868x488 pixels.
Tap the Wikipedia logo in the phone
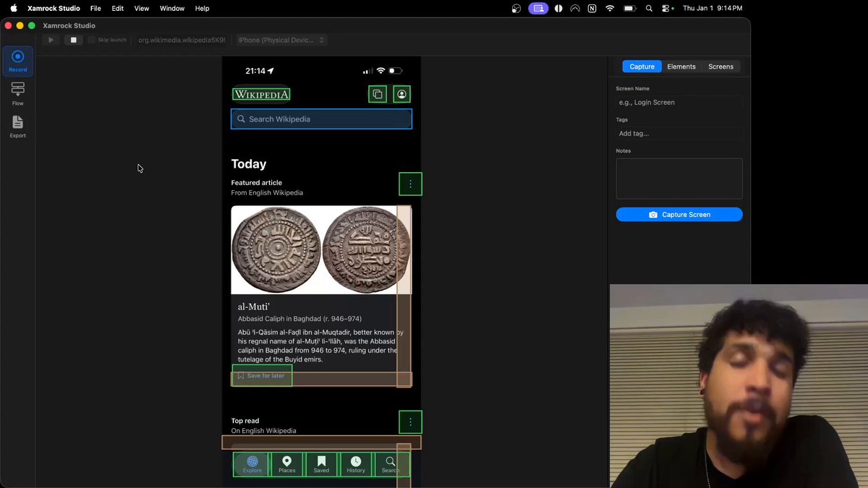tap(261, 94)
